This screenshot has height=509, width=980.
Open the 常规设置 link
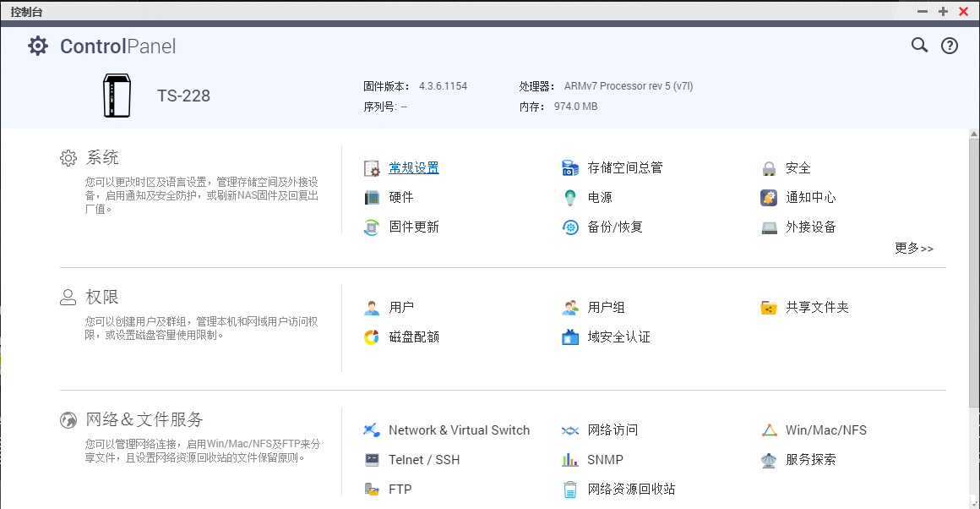tap(414, 168)
